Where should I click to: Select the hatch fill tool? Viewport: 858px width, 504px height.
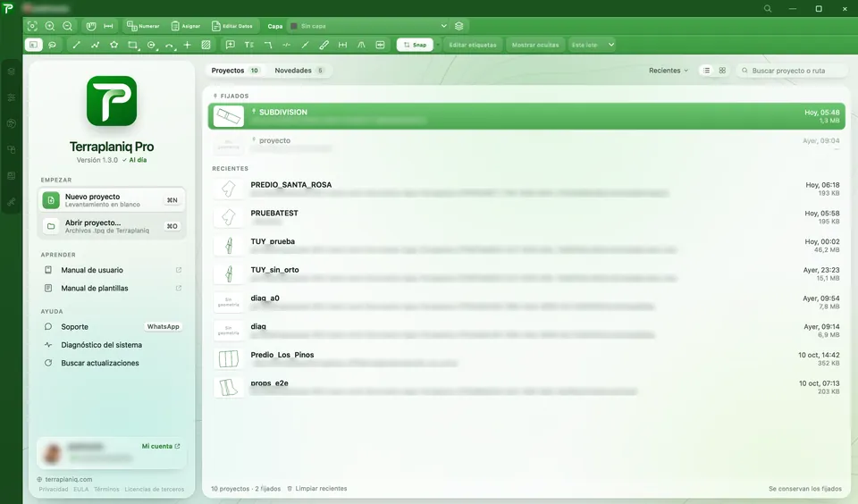click(x=206, y=45)
